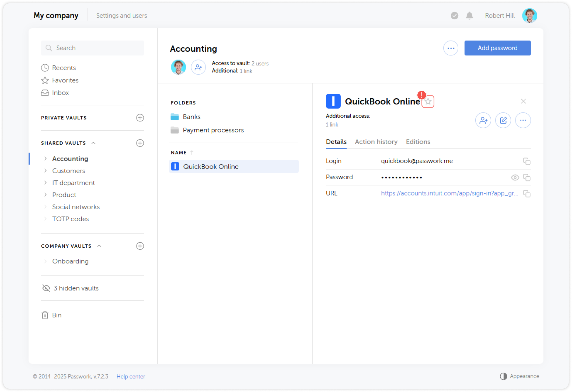
Task: Open the Editions tab
Action: [x=418, y=142]
